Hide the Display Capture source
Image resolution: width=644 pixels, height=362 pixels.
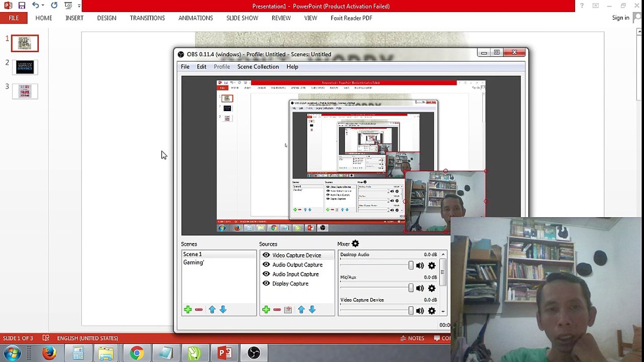(x=266, y=284)
